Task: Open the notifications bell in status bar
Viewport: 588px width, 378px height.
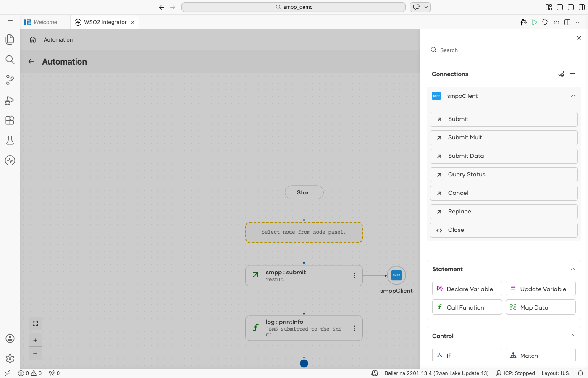Action: coord(580,373)
